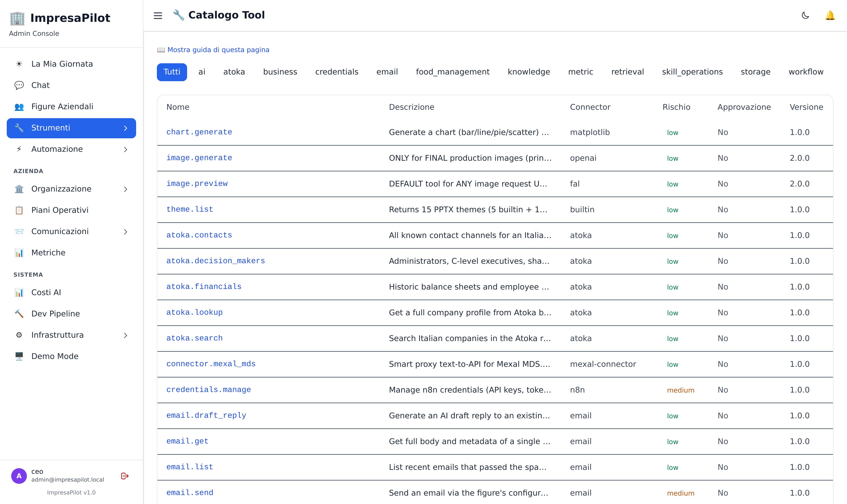Open the image.generate tool link
847x504 pixels.
pyautogui.click(x=199, y=158)
